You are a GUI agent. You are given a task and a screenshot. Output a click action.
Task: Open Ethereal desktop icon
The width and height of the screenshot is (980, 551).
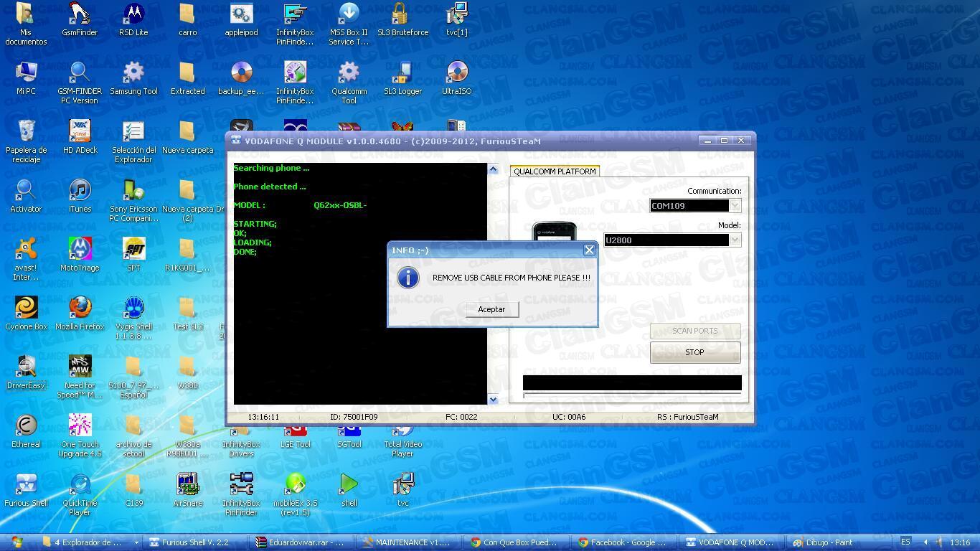click(x=26, y=432)
